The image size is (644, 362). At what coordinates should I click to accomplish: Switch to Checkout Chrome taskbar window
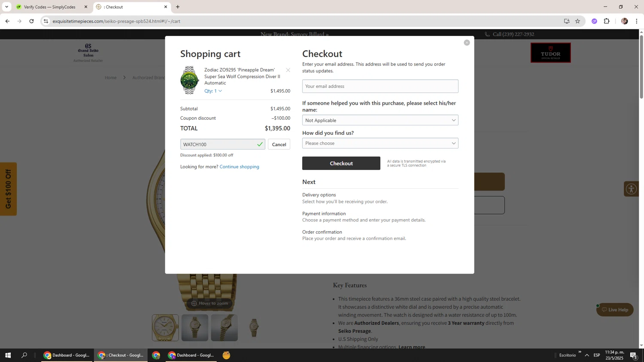(x=121, y=355)
